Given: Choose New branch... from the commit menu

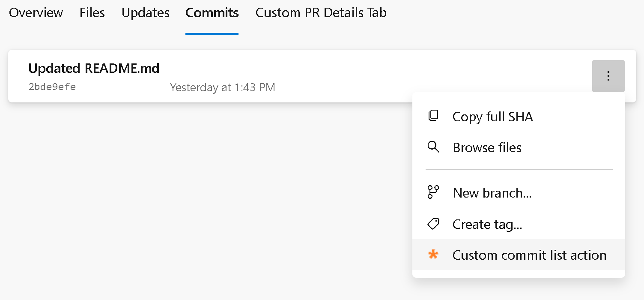Looking at the screenshot, I should pos(492,193).
